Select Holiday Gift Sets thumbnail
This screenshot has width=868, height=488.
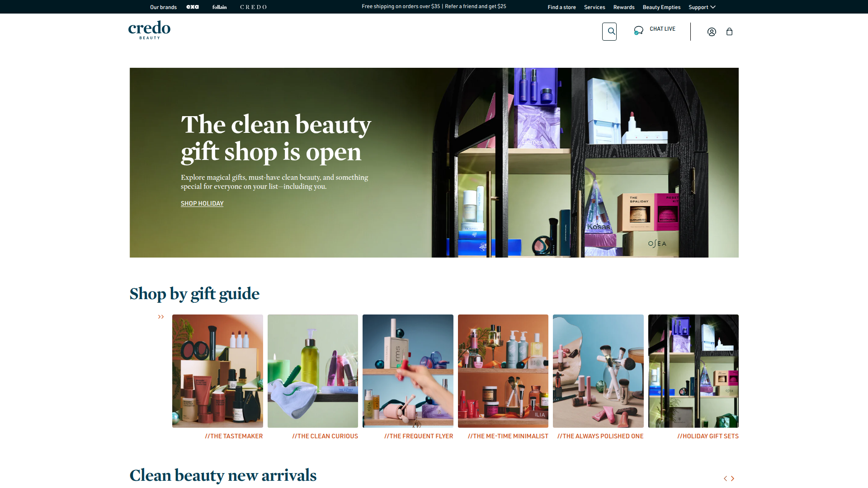click(x=693, y=371)
